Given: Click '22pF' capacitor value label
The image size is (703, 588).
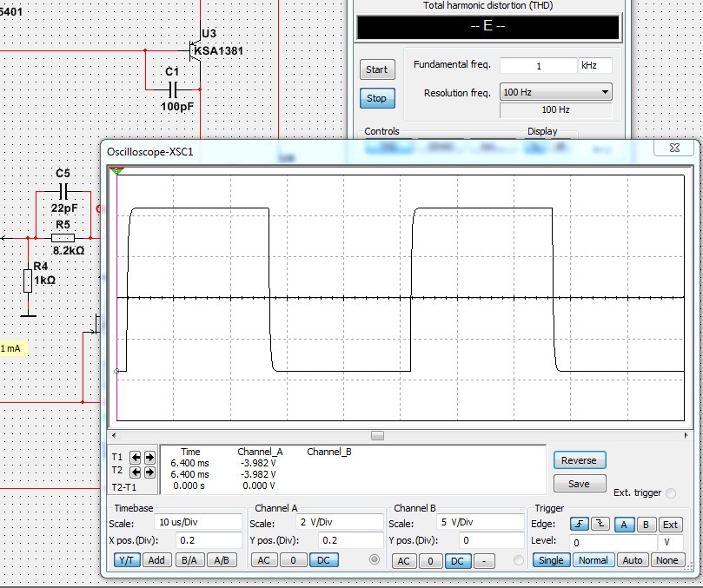Looking at the screenshot, I should tap(64, 208).
